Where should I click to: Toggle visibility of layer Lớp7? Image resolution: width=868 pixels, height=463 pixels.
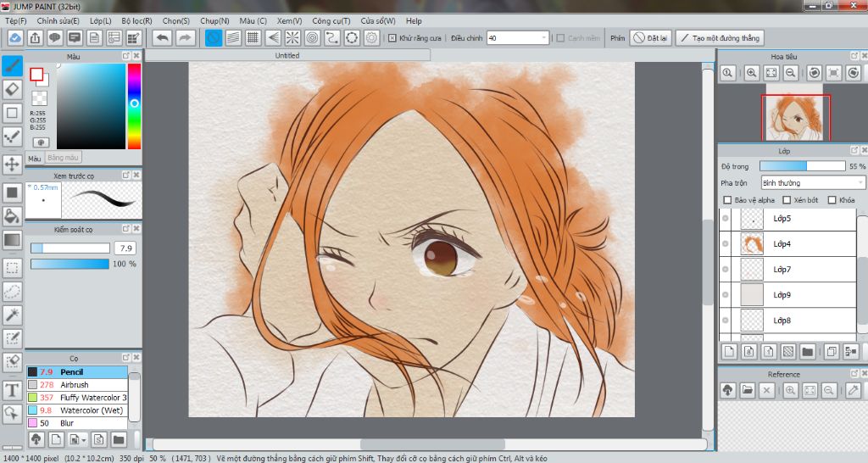(726, 269)
